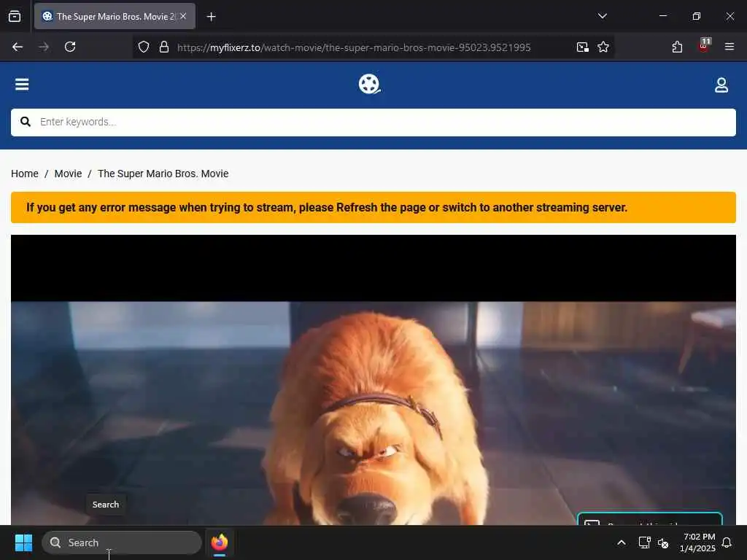
Task: Minimize the Firefox window
Action: (663, 16)
